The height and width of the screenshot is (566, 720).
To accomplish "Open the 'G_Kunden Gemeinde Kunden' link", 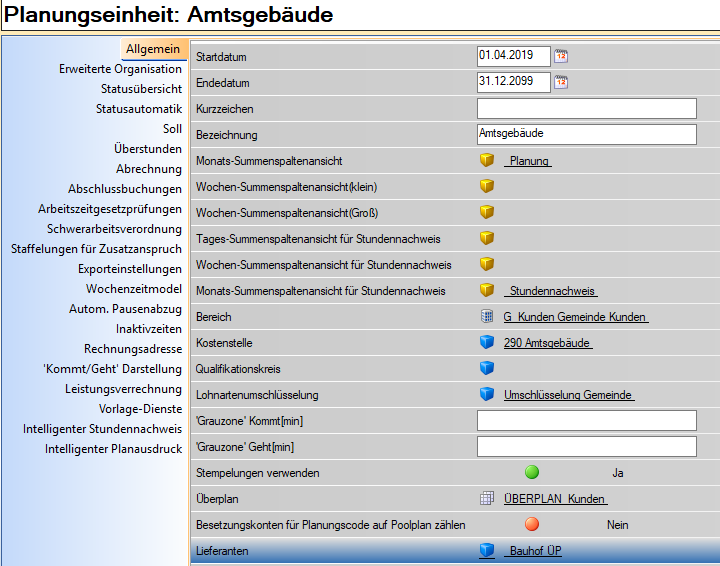I will (x=575, y=317).
